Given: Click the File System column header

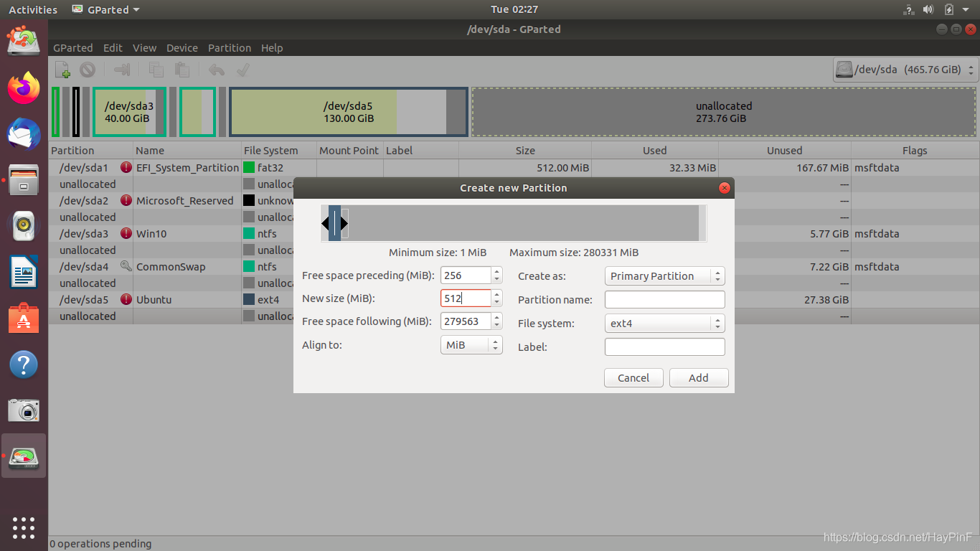Looking at the screenshot, I should 279,151.
